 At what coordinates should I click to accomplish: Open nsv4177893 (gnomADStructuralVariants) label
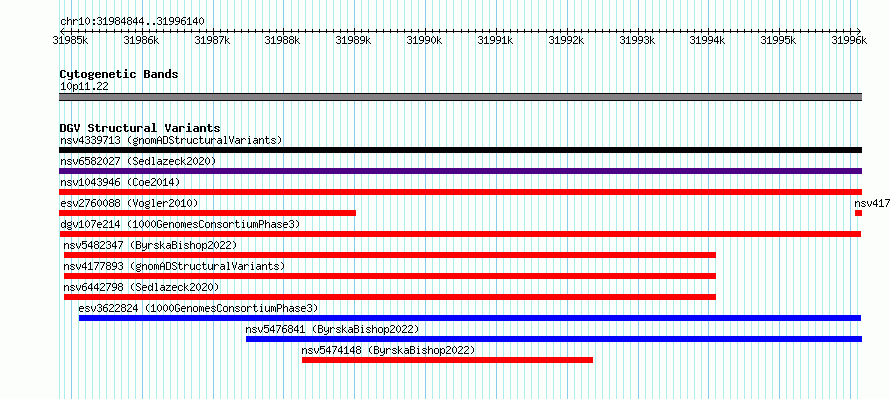click(174, 266)
